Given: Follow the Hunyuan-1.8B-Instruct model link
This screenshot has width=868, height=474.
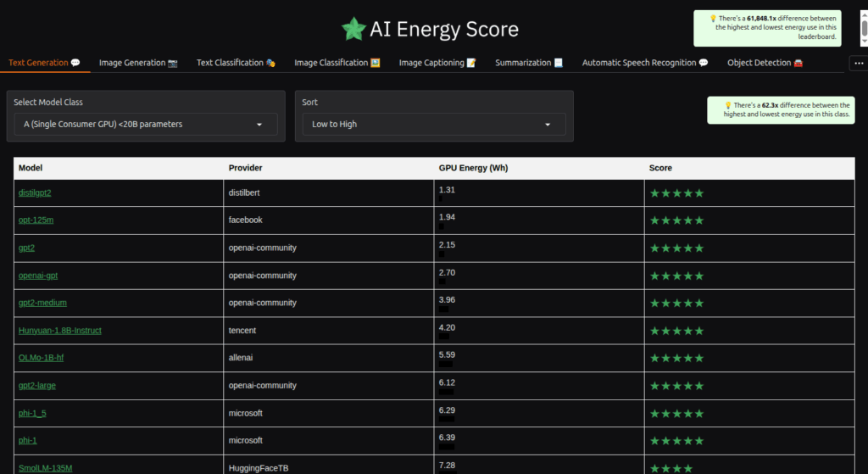Looking at the screenshot, I should point(59,331).
